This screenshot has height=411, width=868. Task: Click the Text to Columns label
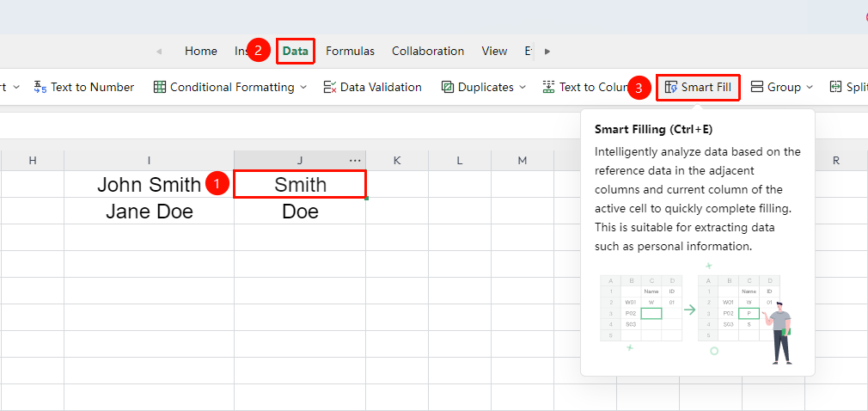pos(595,87)
